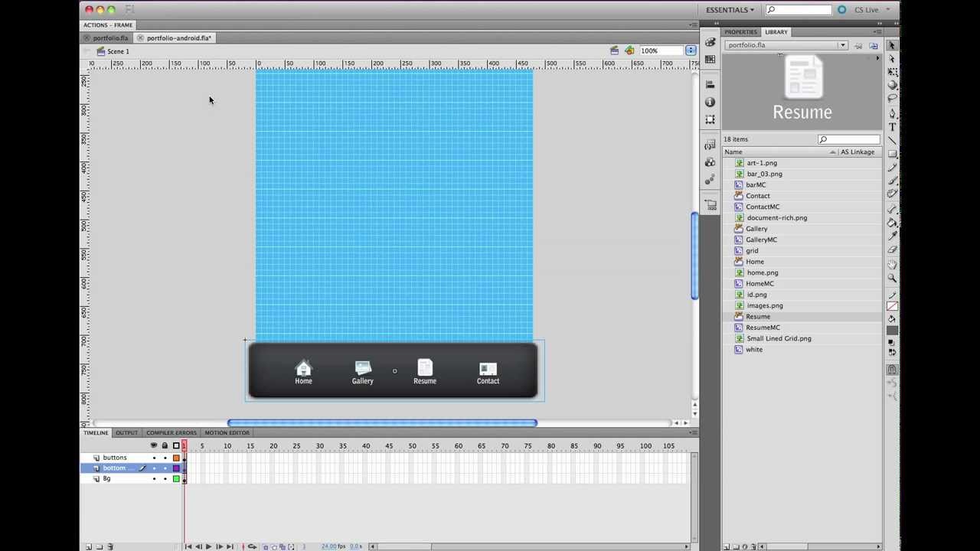Select the Paint Bucket tool
Image resolution: width=980 pixels, height=551 pixels.
click(x=892, y=223)
